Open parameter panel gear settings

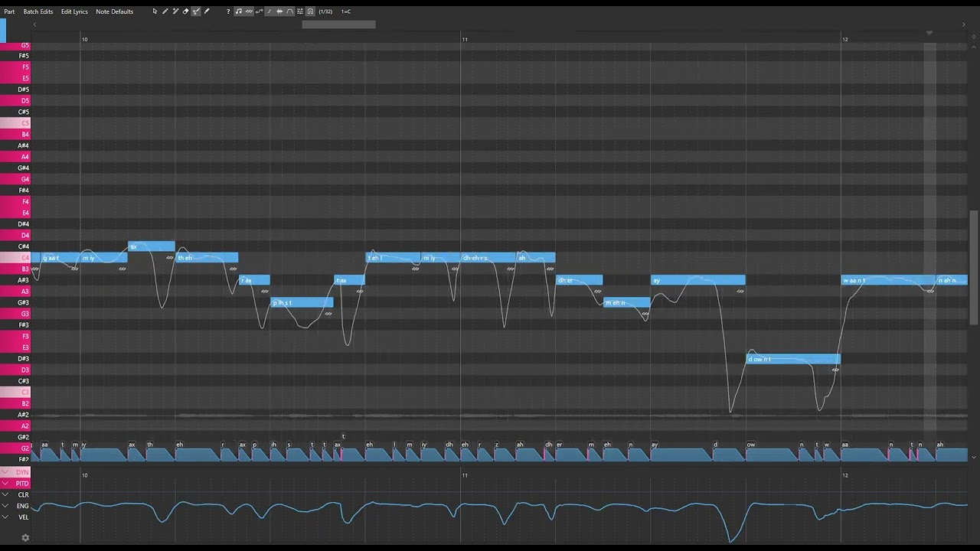coord(25,538)
